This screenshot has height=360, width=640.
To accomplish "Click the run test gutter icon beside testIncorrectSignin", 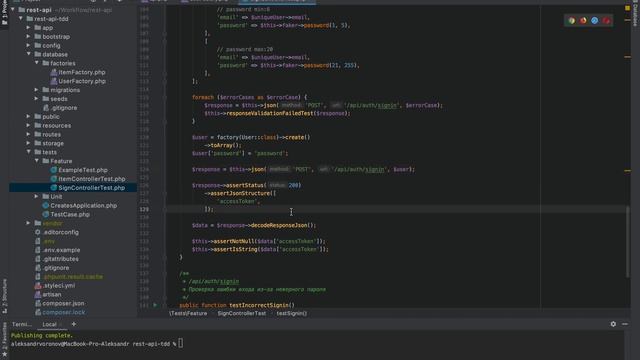I will tap(155, 305).
